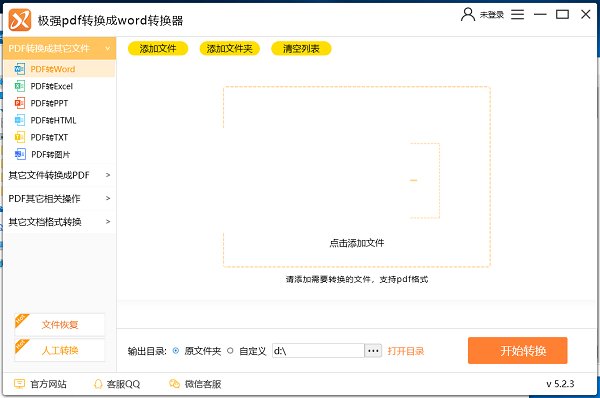Image resolution: width=600 pixels, height=398 pixels.
Task: Click the PDF转Excel spreadsheet icon
Action: point(19,86)
